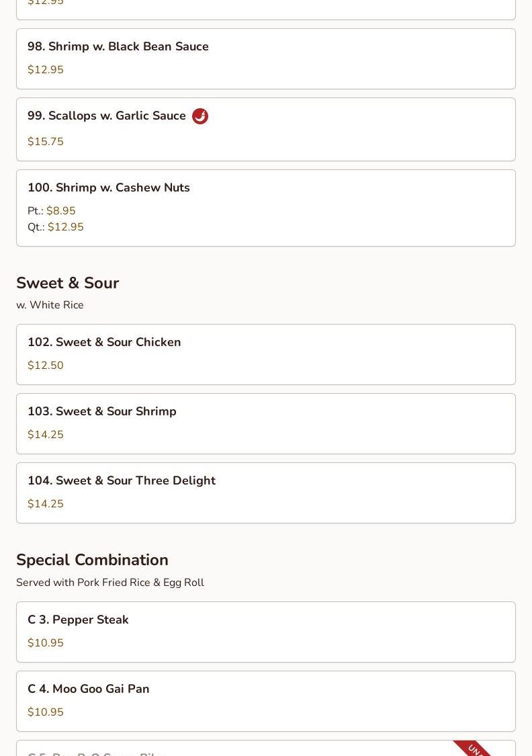Click the w. White Rice subtitle

click(x=50, y=305)
